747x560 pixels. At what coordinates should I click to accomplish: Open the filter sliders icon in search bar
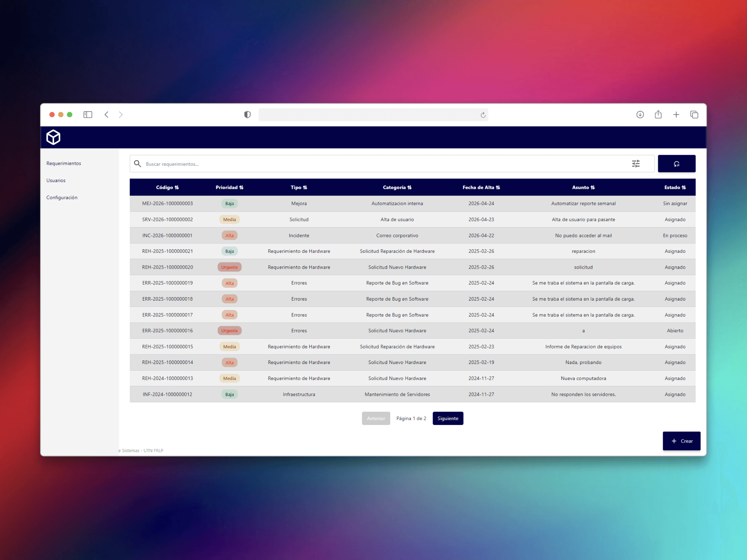pos(636,164)
